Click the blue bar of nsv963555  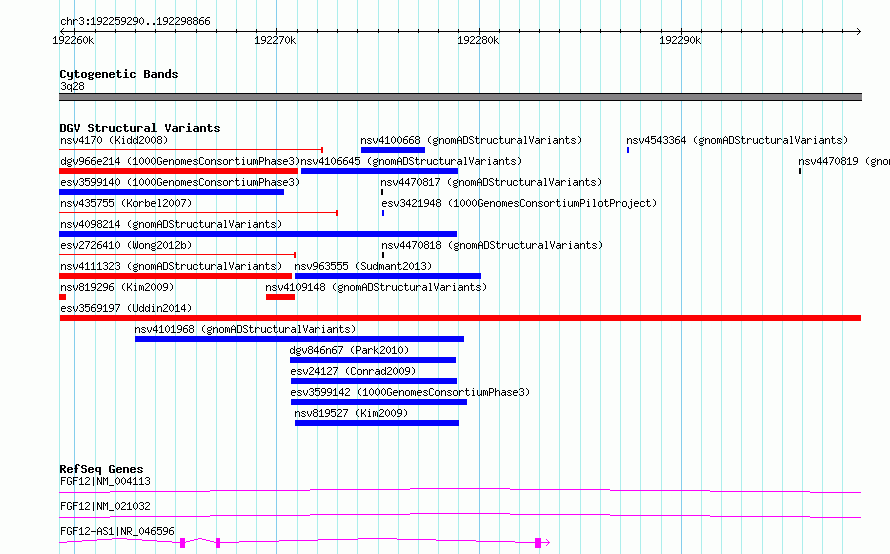388,276
